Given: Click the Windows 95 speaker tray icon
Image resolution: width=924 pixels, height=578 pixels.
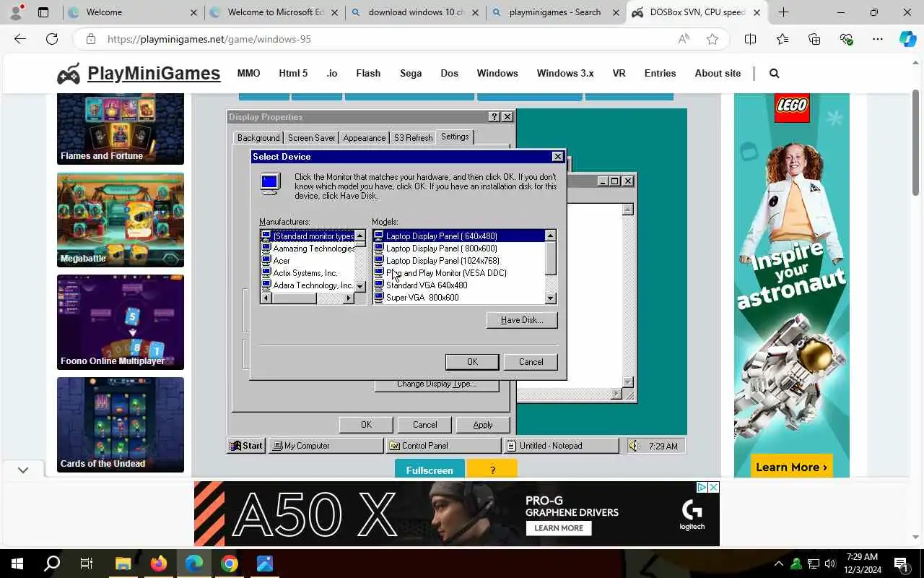Looking at the screenshot, I should point(634,446).
